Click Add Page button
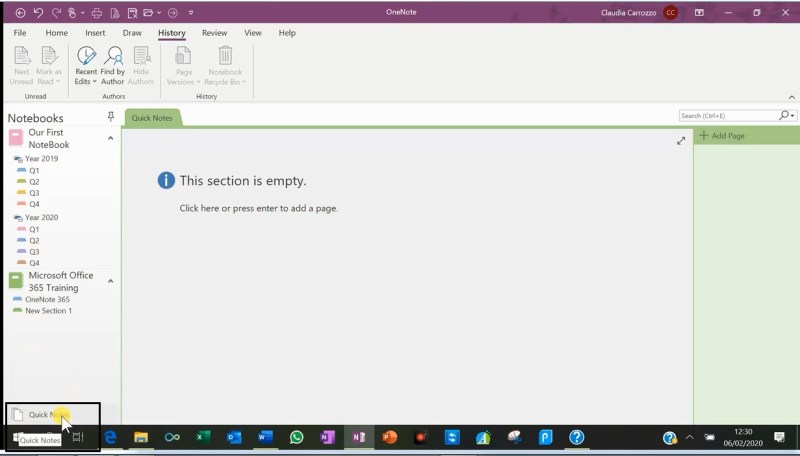Viewport: 800px width, 456px height. tap(721, 136)
